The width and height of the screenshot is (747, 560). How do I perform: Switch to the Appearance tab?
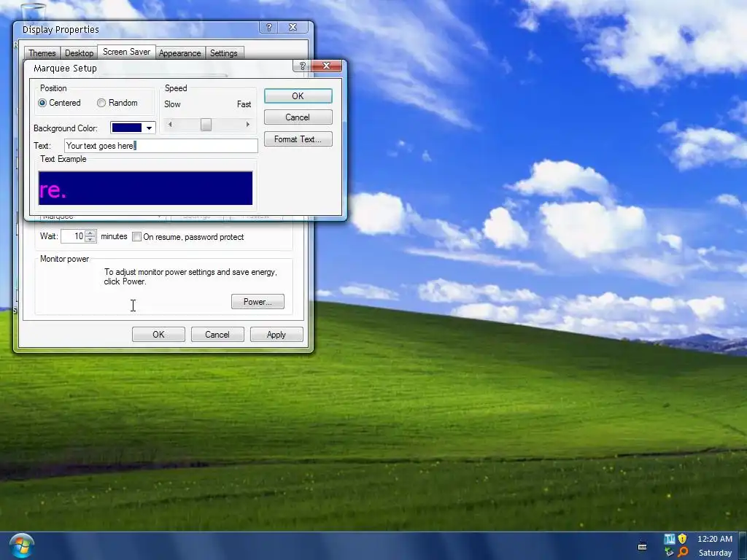click(179, 52)
